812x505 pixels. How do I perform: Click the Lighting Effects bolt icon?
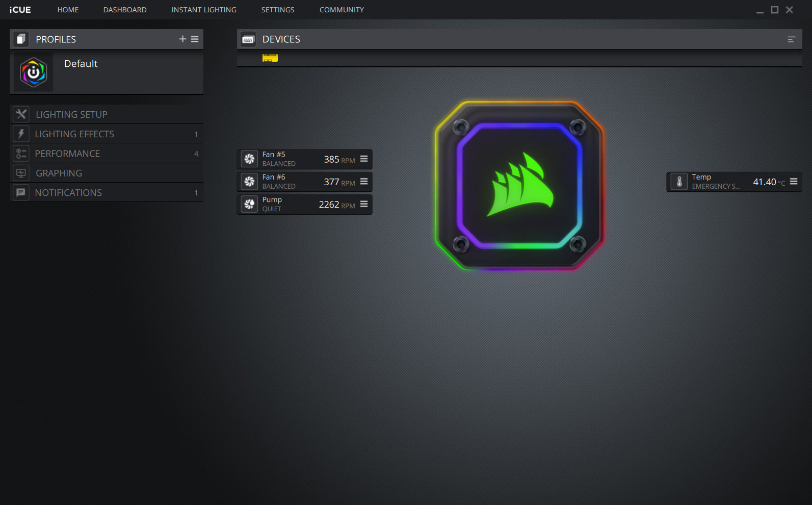click(21, 134)
